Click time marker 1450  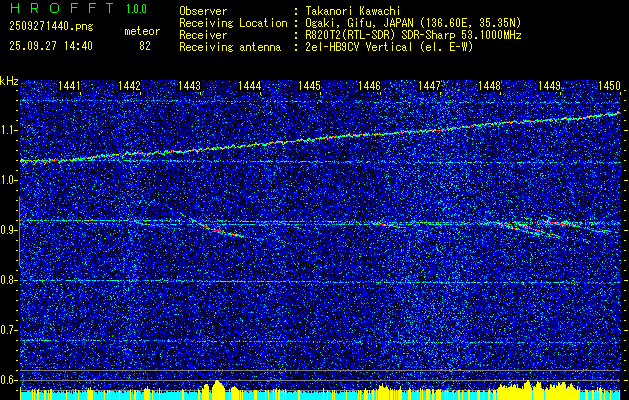pyautogui.click(x=609, y=85)
